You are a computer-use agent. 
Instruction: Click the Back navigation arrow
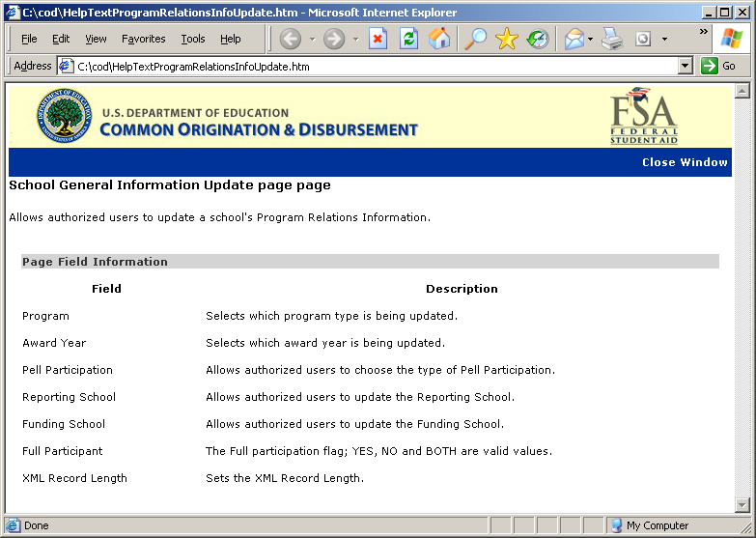pos(290,39)
